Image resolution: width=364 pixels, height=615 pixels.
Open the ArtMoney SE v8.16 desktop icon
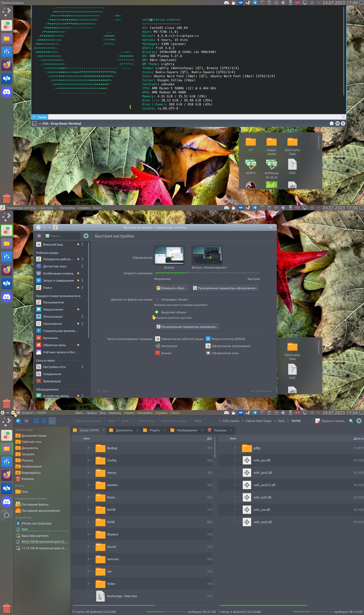click(271, 169)
